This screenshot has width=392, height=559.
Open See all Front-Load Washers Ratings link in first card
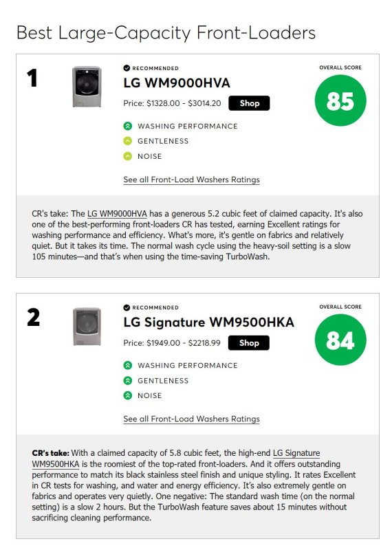click(x=192, y=179)
